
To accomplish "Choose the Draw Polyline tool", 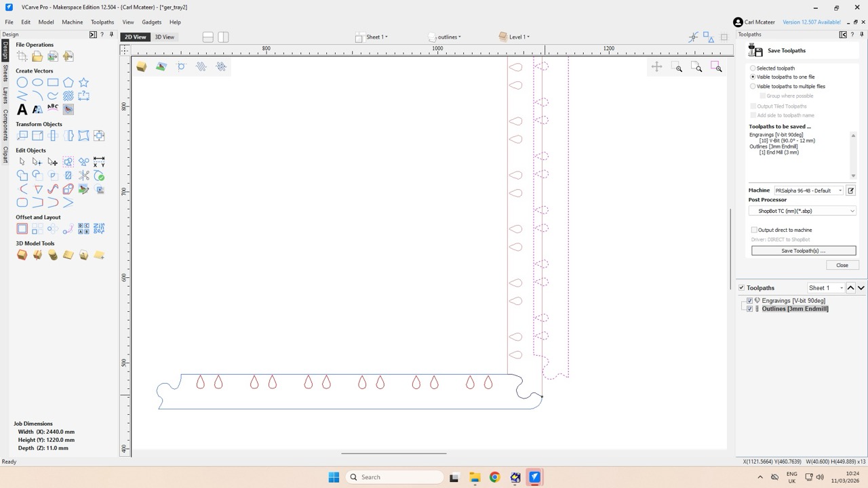I will (22, 96).
